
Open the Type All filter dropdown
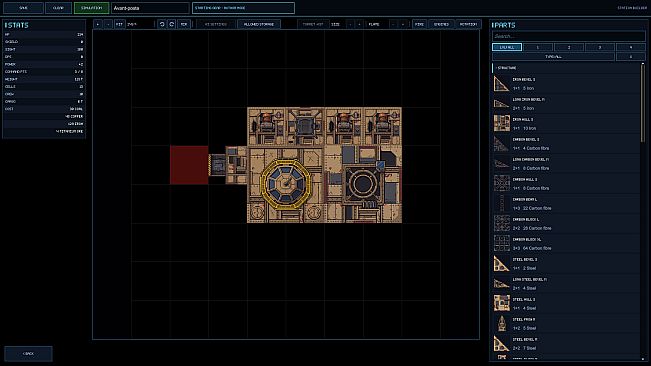coord(553,56)
